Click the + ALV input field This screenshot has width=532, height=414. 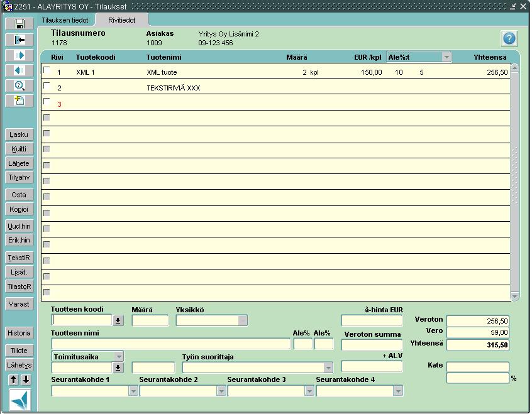(372, 366)
